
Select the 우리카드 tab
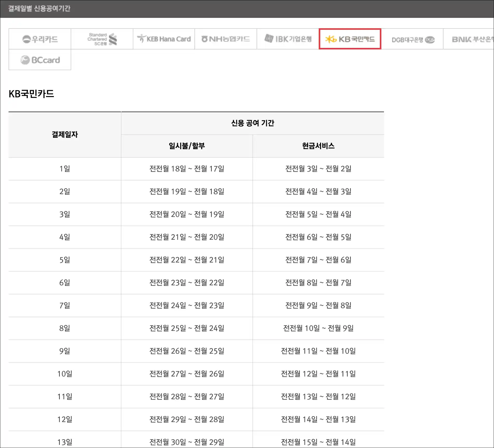click(40, 39)
